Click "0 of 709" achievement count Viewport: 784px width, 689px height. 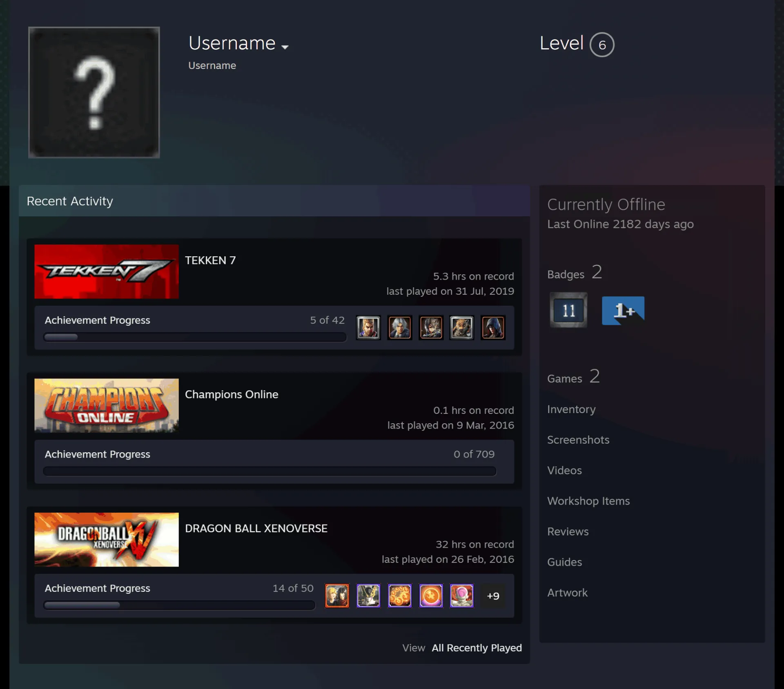pos(474,454)
